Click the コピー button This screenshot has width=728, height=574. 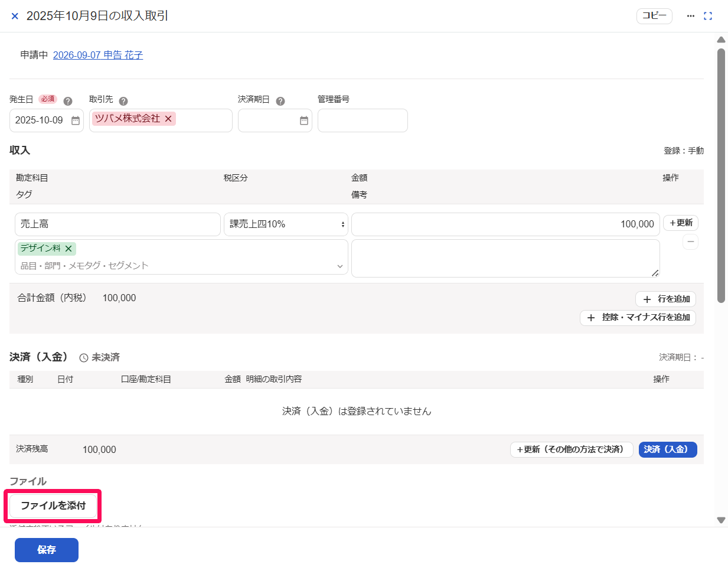tap(654, 16)
